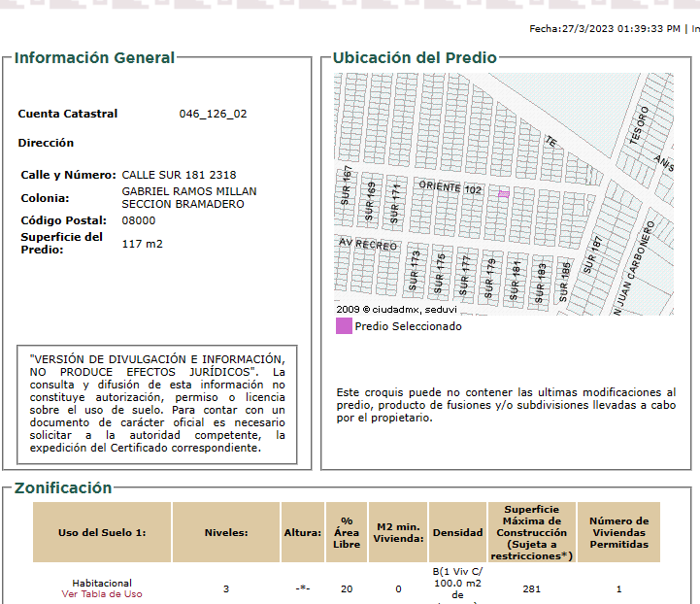Click the Predio Seleccionado purple legend swatch
The image size is (700, 604).
click(x=344, y=326)
